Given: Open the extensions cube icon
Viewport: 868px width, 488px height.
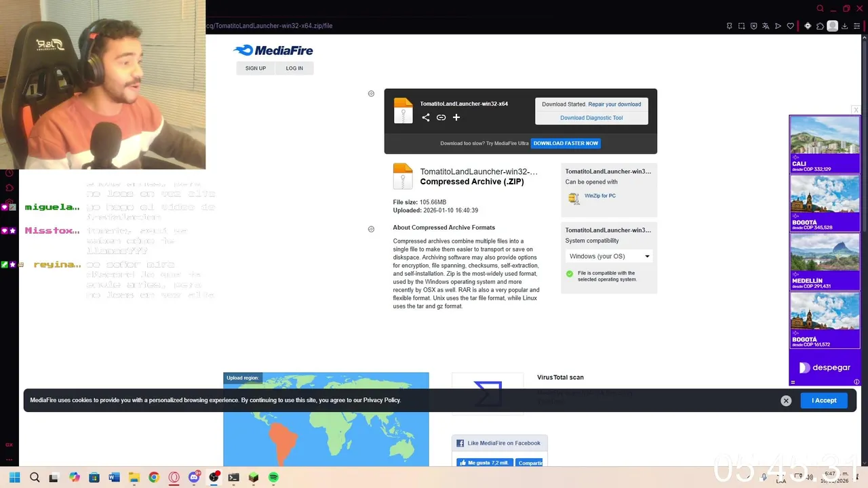Looking at the screenshot, I should [820, 26].
